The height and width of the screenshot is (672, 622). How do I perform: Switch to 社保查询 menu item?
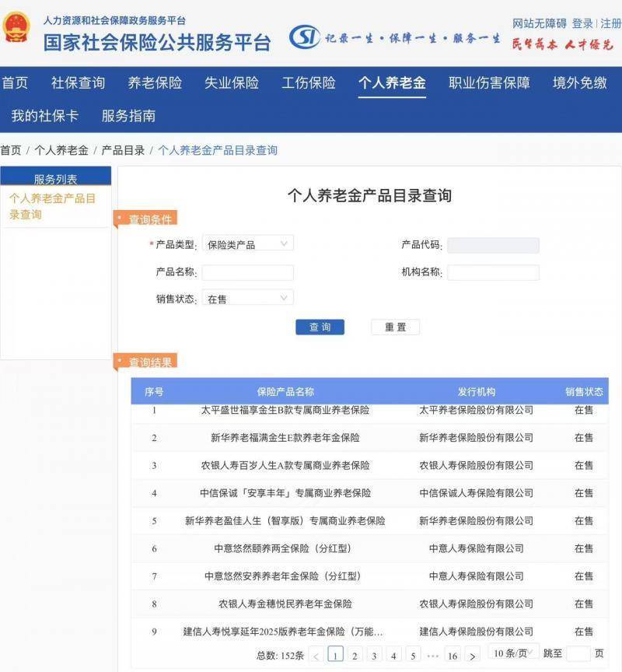(78, 82)
